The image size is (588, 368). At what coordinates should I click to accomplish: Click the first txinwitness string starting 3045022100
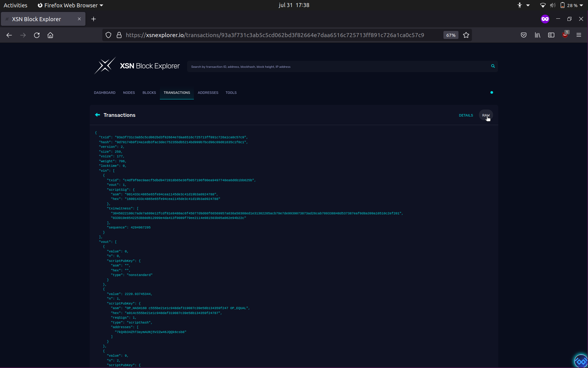257,213
